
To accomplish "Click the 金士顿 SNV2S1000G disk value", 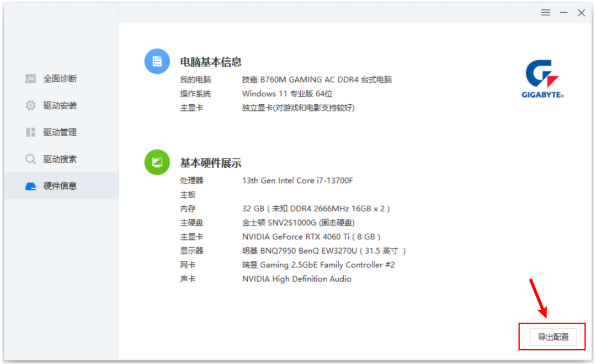I will (x=299, y=223).
